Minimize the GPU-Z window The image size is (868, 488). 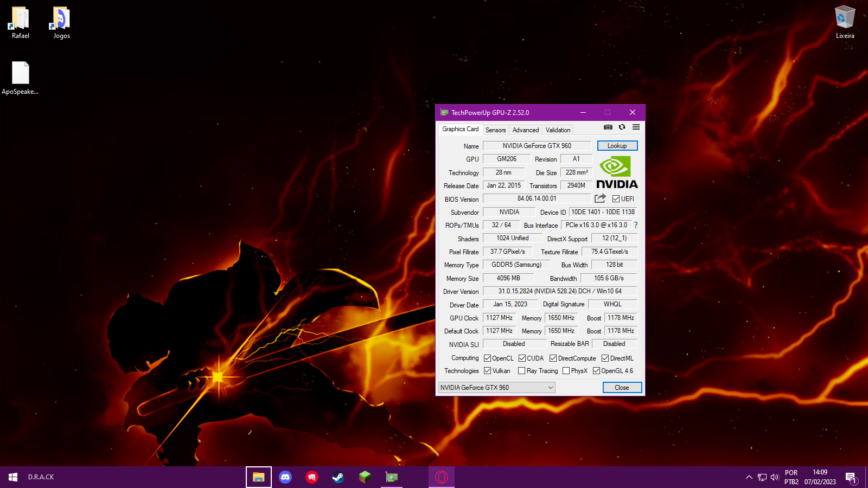[583, 113]
